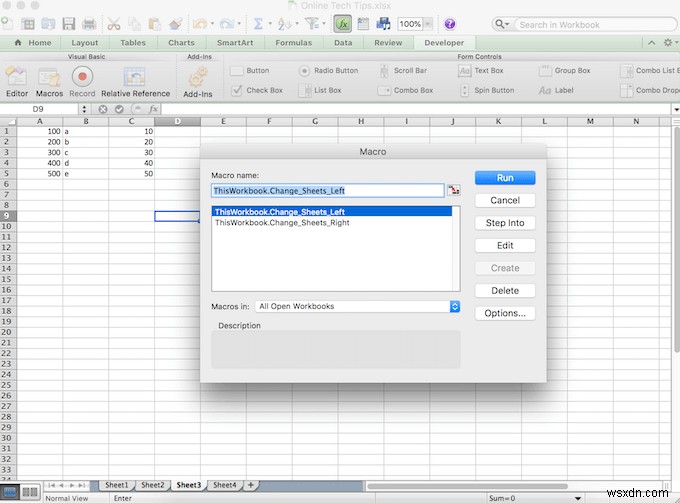Insert a Combo Box form control

tap(405, 91)
